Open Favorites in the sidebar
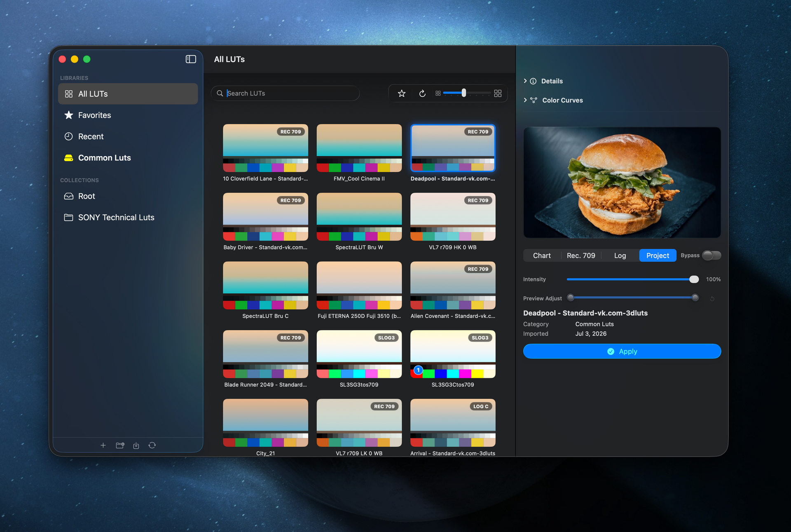 pyautogui.click(x=128, y=115)
